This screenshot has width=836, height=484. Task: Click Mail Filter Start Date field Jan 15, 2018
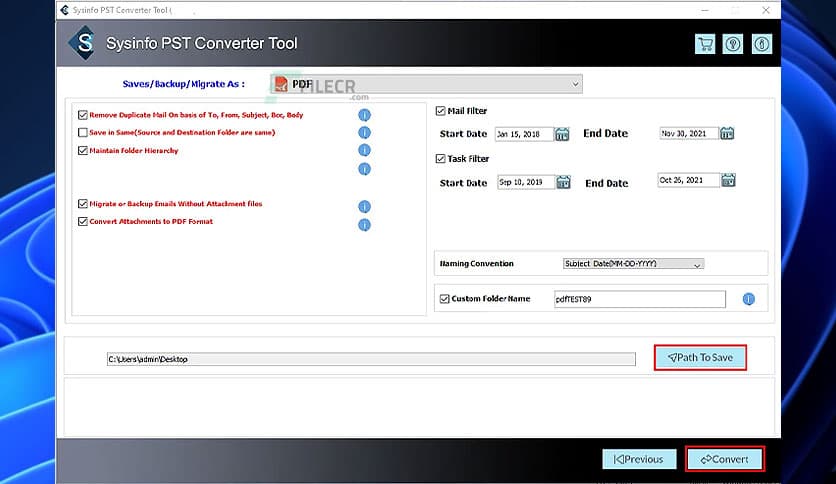524,134
